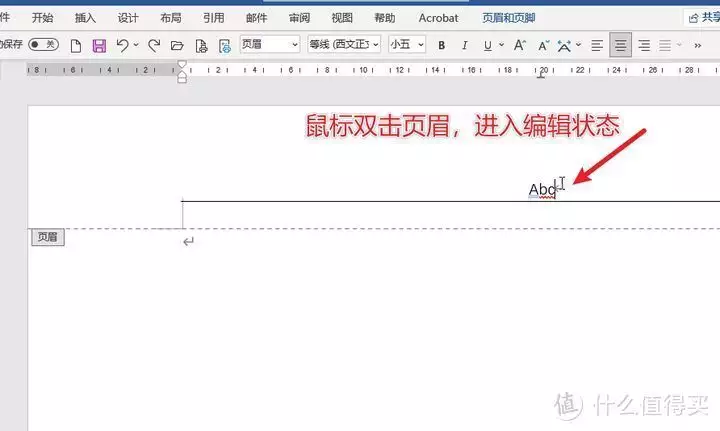This screenshot has width=720, height=431.
Task: Toggle the AutoSave switch
Action: [44, 45]
